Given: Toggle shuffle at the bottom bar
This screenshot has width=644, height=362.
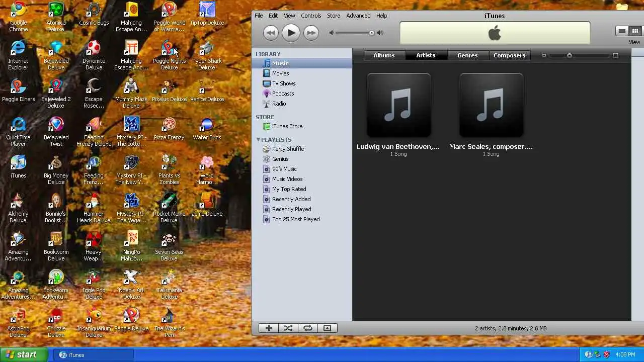Looking at the screenshot, I should [288, 328].
